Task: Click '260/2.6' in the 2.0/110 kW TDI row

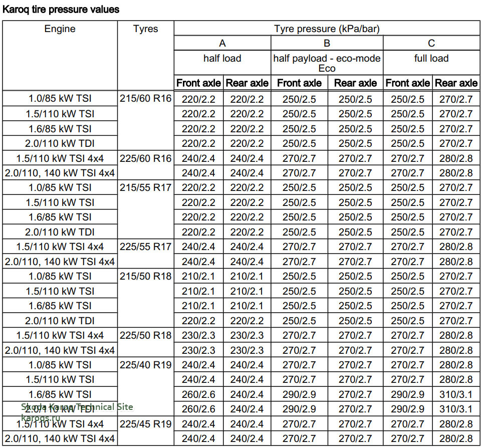Action: [198, 409]
